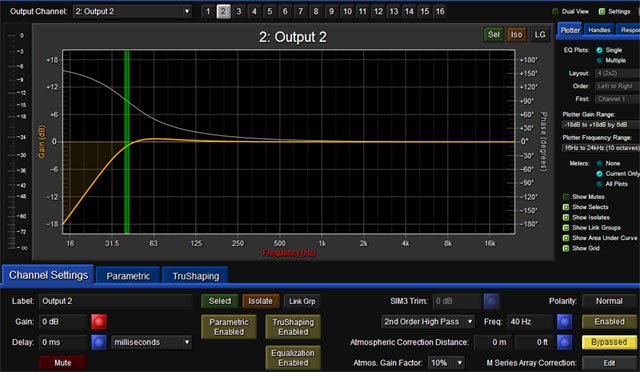Click the blue button beside Freq 40 Hz
Image resolution: width=640 pixels, height=372 pixels.
coord(564,322)
